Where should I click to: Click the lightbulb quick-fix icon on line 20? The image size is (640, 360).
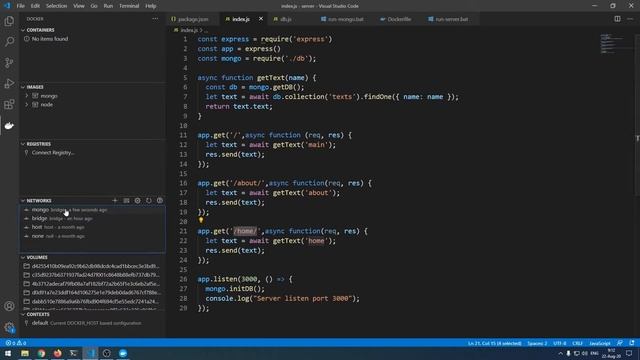(201, 220)
